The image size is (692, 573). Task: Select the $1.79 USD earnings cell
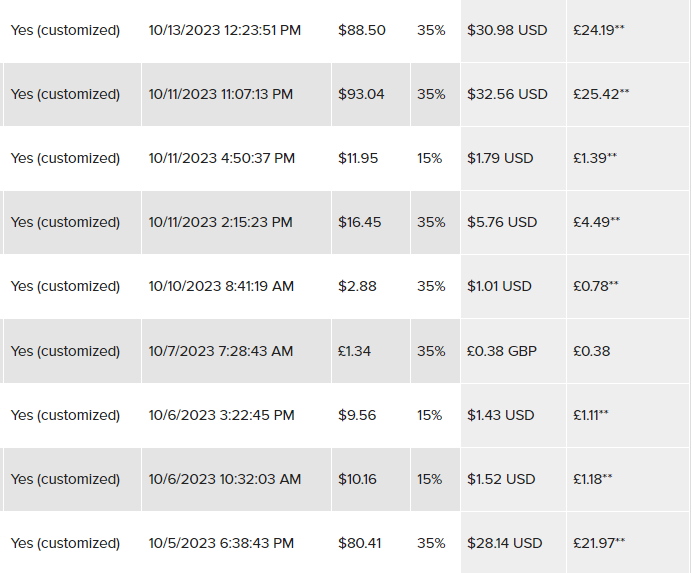tap(500, 158)
